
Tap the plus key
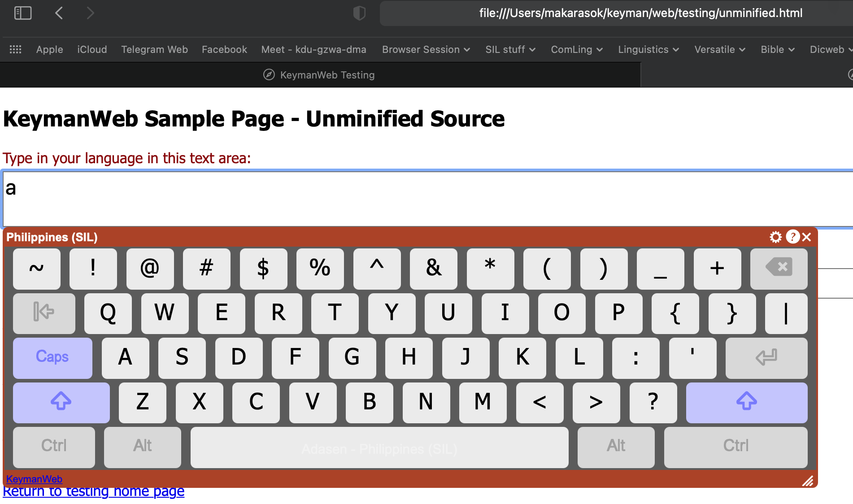tap(717, 268)
